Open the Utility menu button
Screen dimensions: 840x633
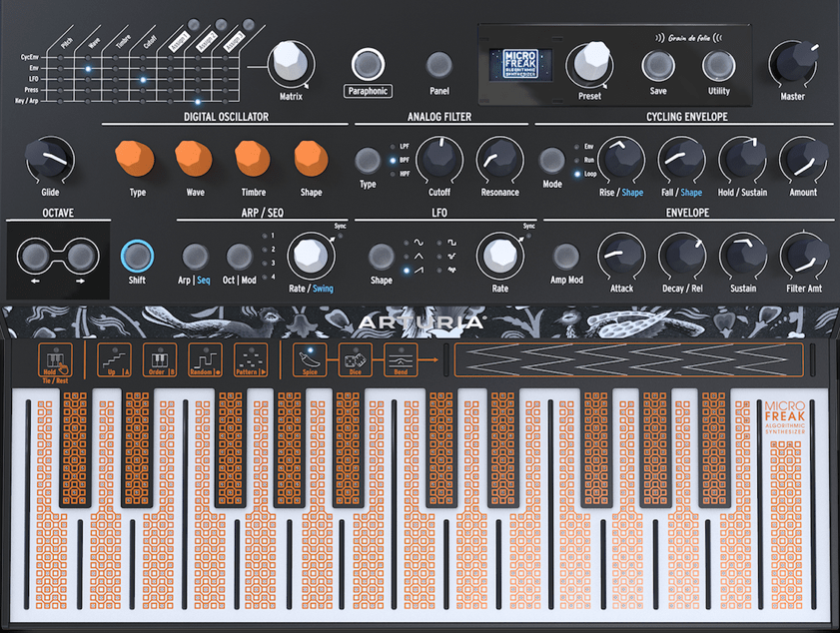(717, 65)
